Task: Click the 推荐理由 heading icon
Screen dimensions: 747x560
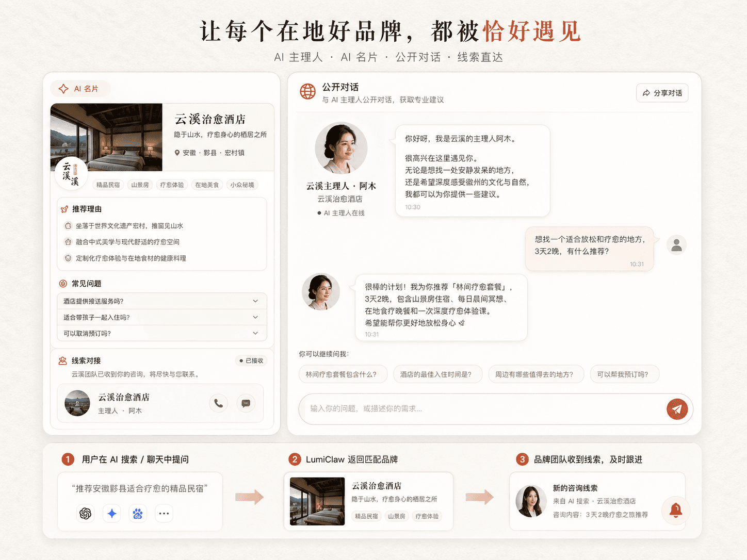Action: (x=64, y=209)
